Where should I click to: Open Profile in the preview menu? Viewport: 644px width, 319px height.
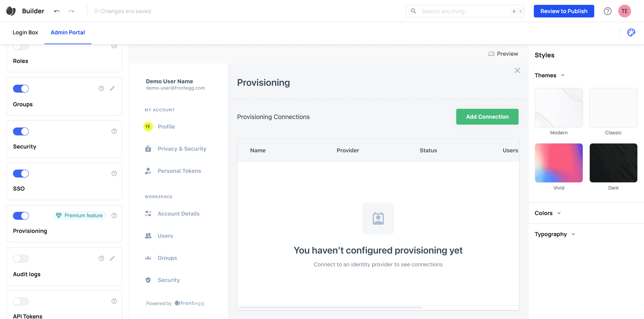click(166, 127)
